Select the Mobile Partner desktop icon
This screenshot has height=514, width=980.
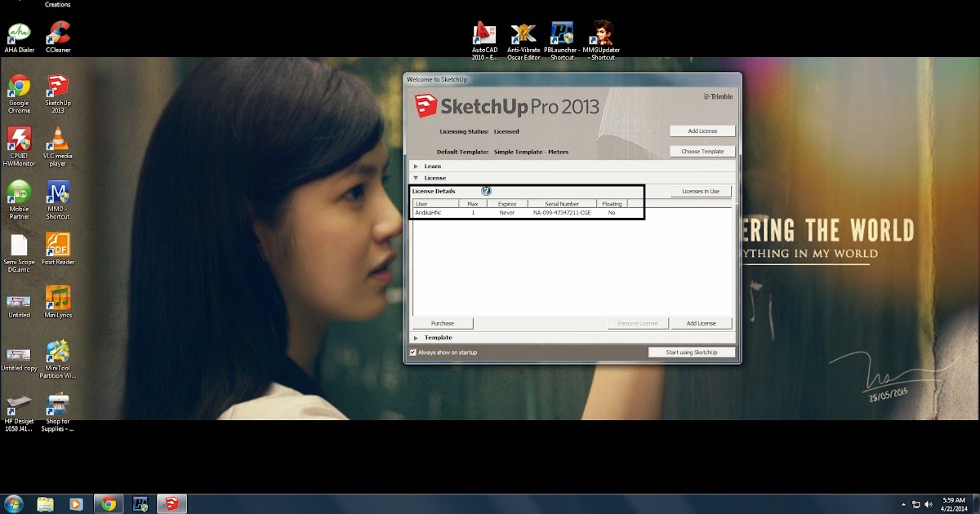[19, 200]
